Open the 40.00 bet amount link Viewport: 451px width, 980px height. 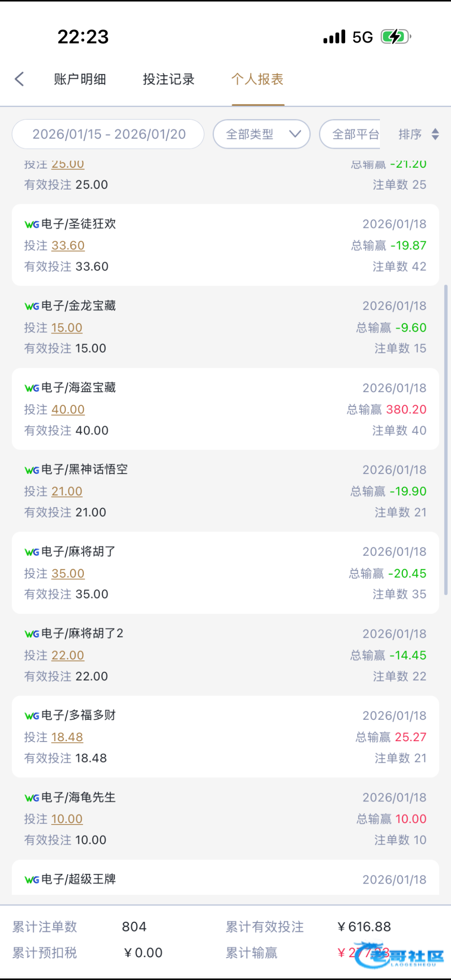tap(68, 410)
